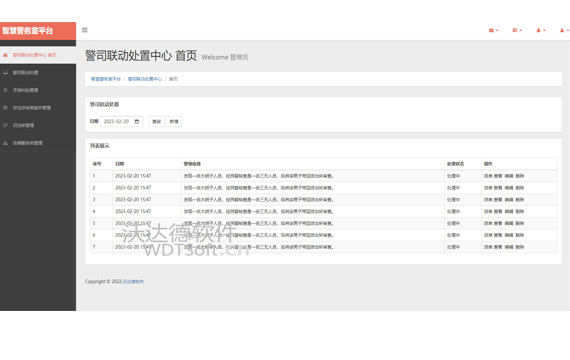Click 派单 in row 6
Image resolution: width=570 pixels, height=360 pixels.
coord(488,235)
